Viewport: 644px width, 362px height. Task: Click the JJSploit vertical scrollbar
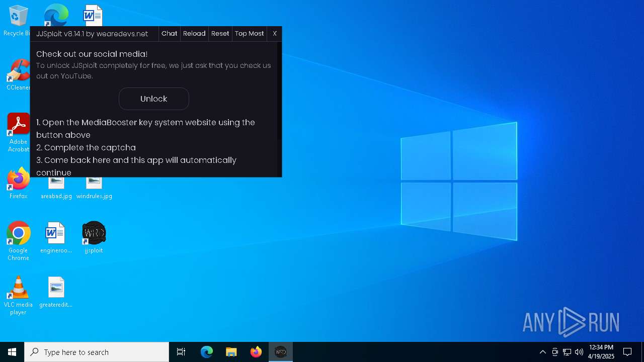[280, 92]
